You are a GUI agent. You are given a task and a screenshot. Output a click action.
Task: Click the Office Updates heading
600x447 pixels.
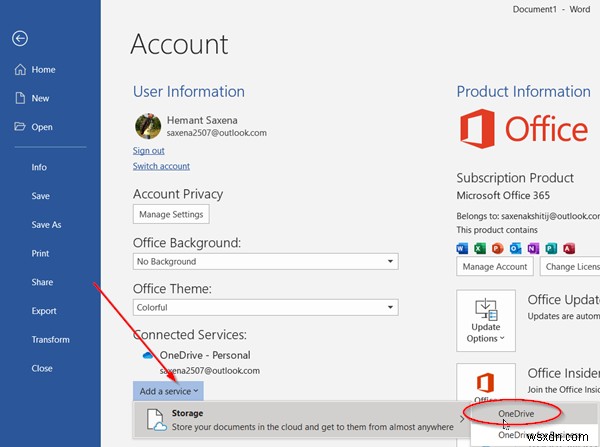[x=564, y=300]
